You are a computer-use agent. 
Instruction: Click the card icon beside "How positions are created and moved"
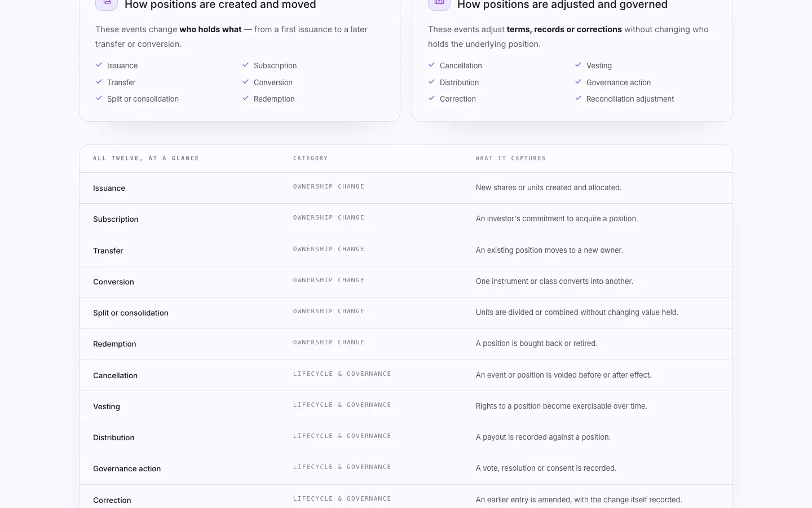pos(107,3)
